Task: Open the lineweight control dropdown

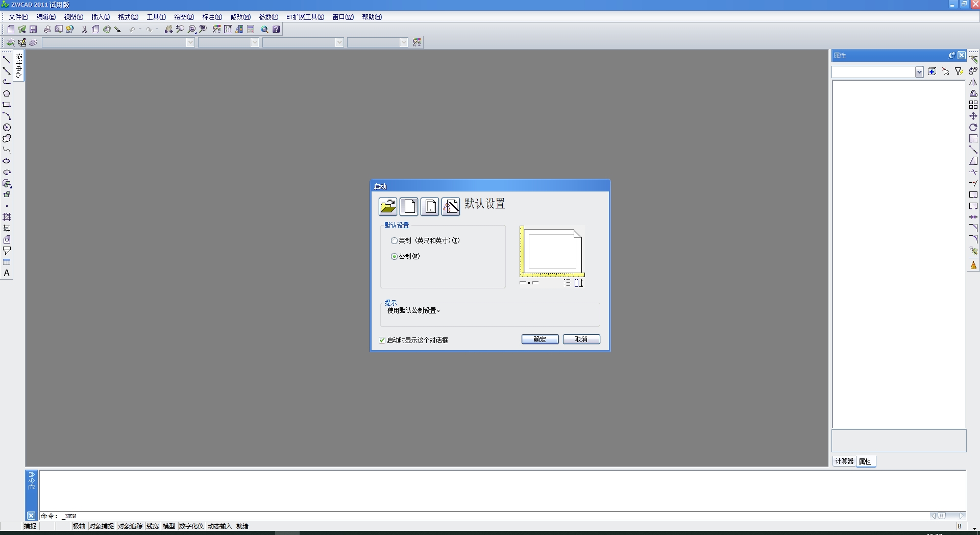Action: click(x=404, y=42)
